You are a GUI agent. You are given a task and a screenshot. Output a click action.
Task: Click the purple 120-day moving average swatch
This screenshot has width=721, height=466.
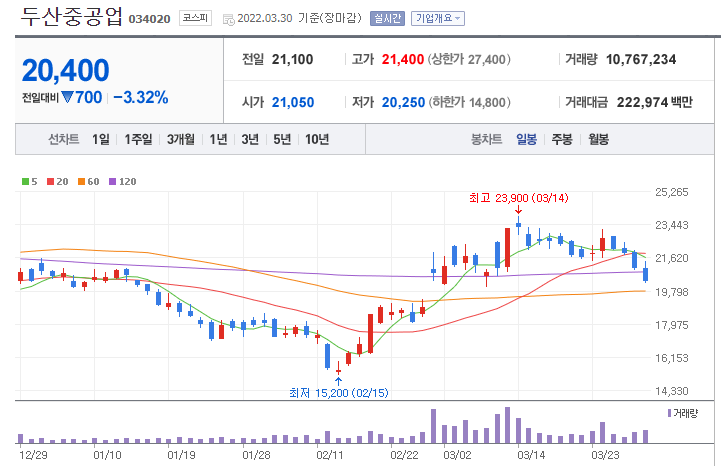tap(113, 181)
